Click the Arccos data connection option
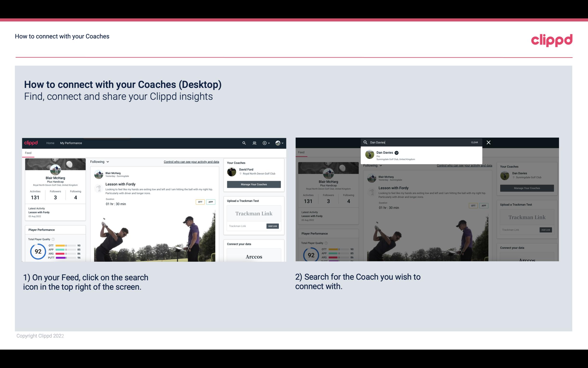This screenshot has width=588, height=368. [254, 256]
